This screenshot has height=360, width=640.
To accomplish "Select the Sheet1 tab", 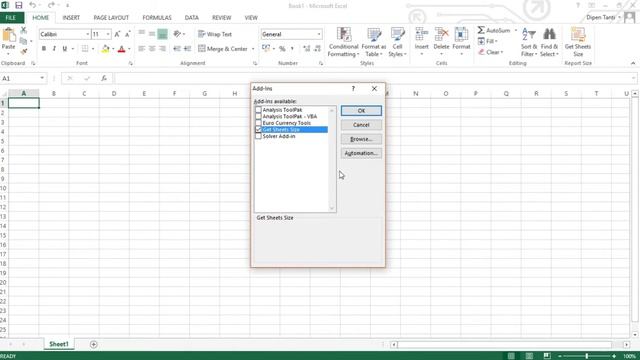I will (59, 344).
